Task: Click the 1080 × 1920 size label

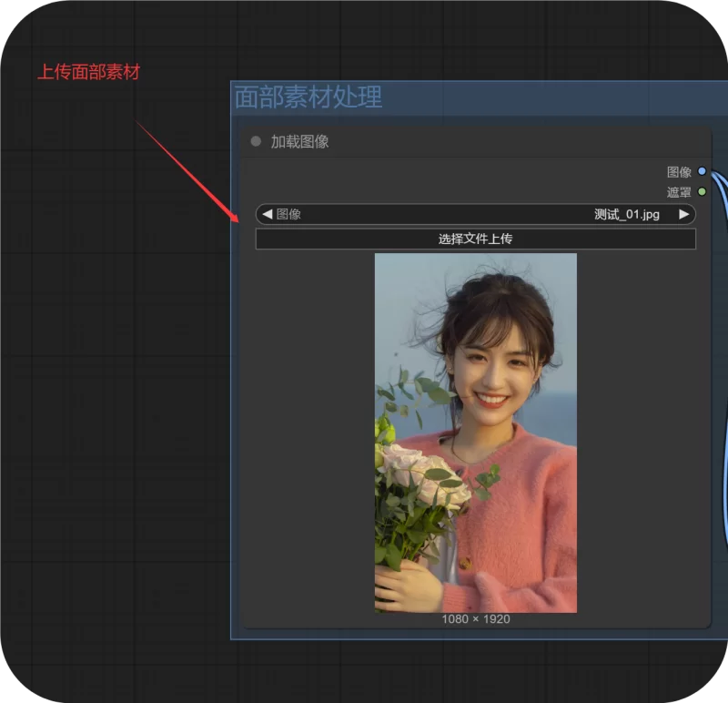Action: coord(475,619)
